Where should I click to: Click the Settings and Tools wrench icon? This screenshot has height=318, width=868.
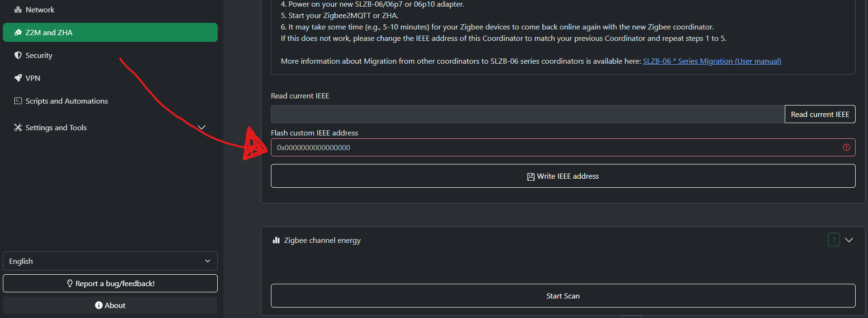pyautogui.click(x=18, y=127)
